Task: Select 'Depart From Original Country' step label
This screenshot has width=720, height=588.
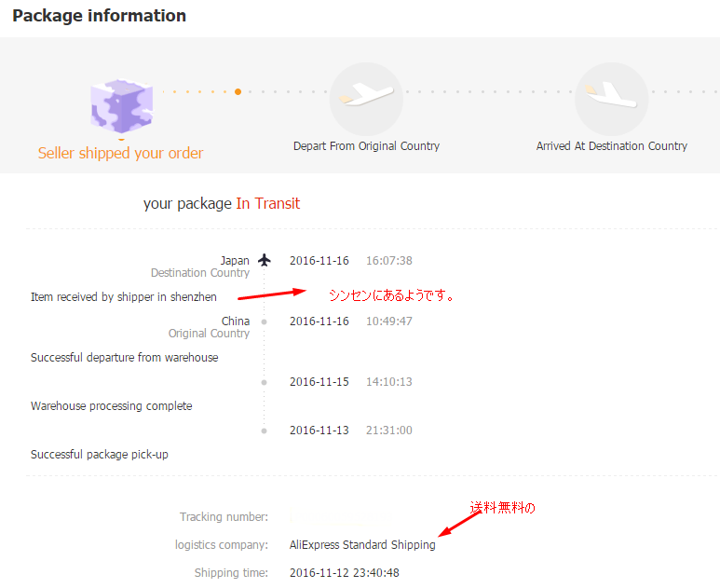Action: click(366, 146)
